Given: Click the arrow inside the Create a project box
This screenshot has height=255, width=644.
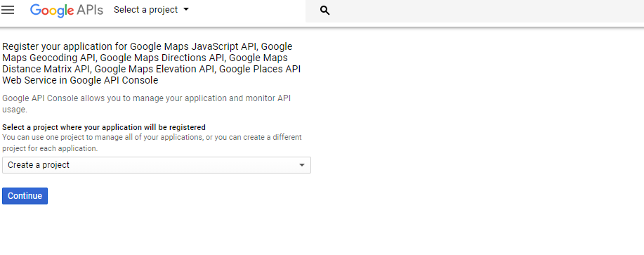Looking at the screenshot, I should click(302, 165).
